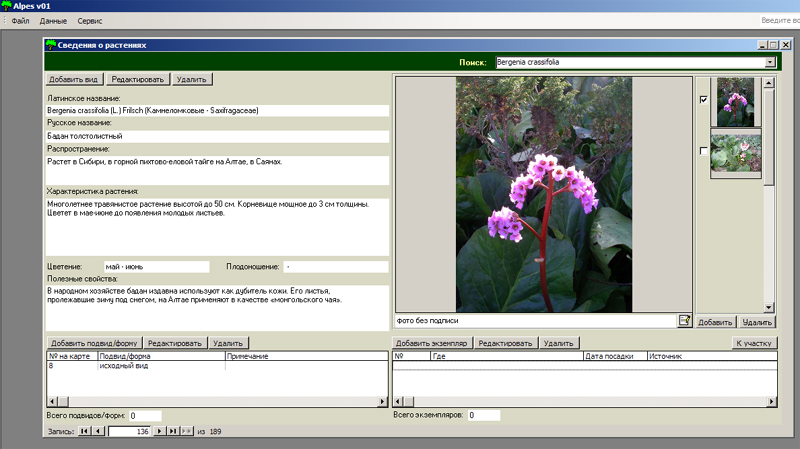Viewport: 800px width, 449px height.
Task: Go to previous record arrow
Action: click(x=98, y=431)
